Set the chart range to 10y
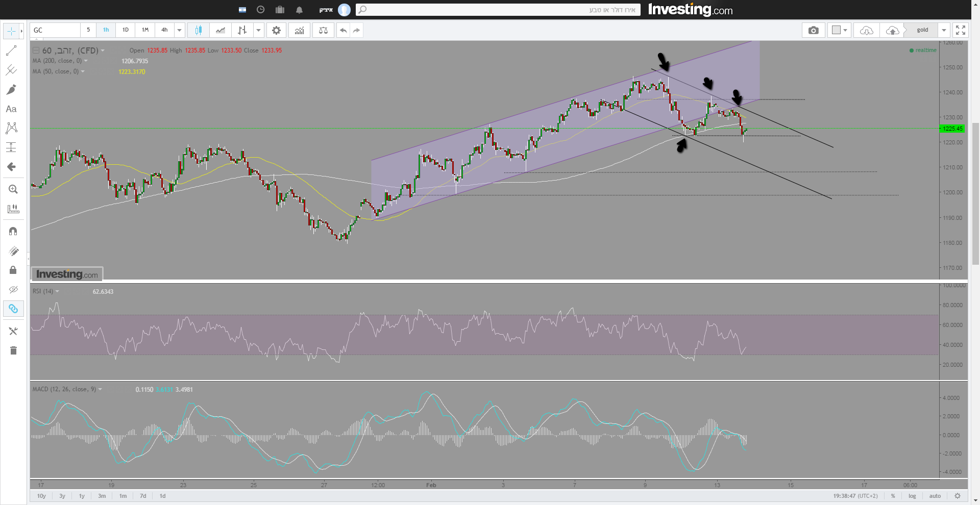Screen dimensions: 980x505 [41, 496]
